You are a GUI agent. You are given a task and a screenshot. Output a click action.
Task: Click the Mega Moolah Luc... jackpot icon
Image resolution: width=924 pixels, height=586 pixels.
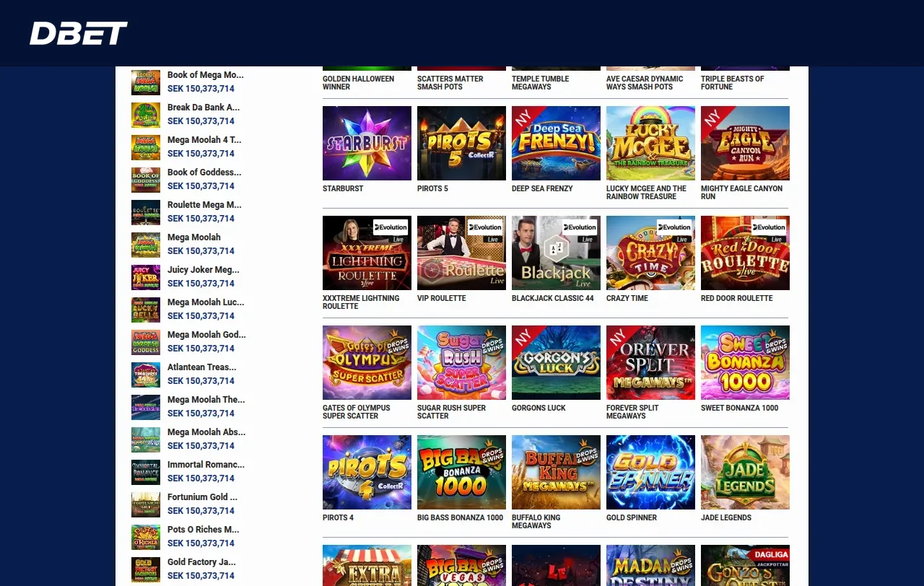coord(146,310)
